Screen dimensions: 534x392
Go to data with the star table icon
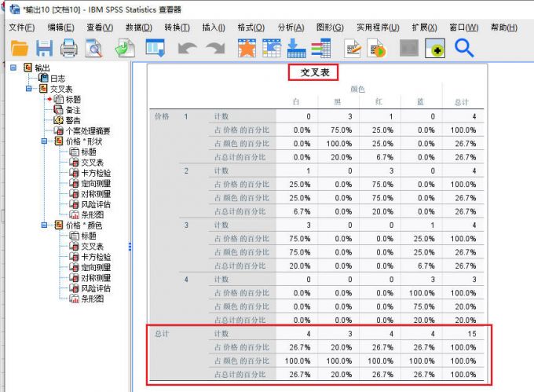[247, 48]
